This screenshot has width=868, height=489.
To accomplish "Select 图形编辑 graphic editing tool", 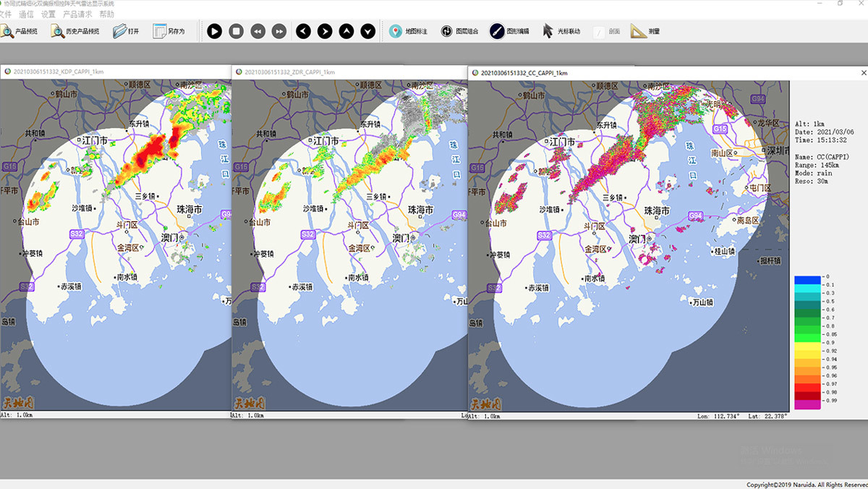I will (x=509, y=31).
